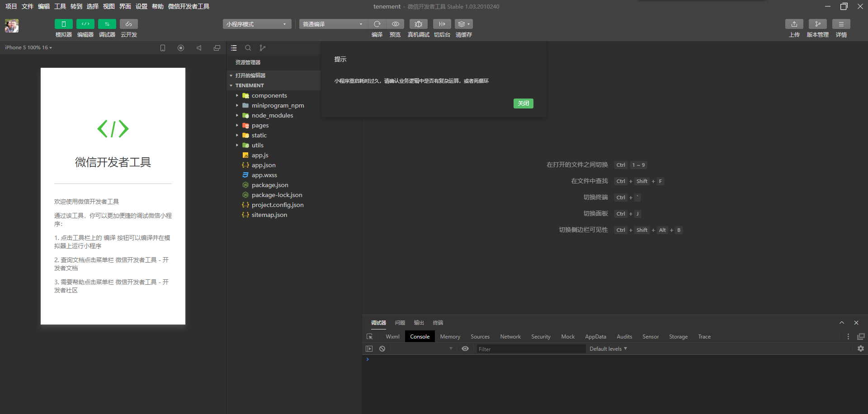This screenshot has height=414, width=868.
Task: Click the simulator device rotate icon
Action: coord(163,48)
